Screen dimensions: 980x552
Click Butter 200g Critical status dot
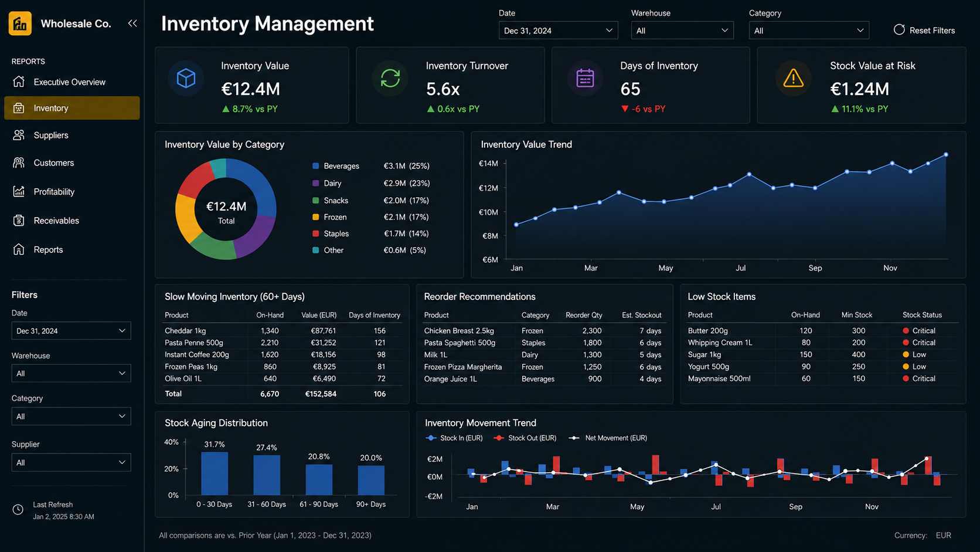906,331
